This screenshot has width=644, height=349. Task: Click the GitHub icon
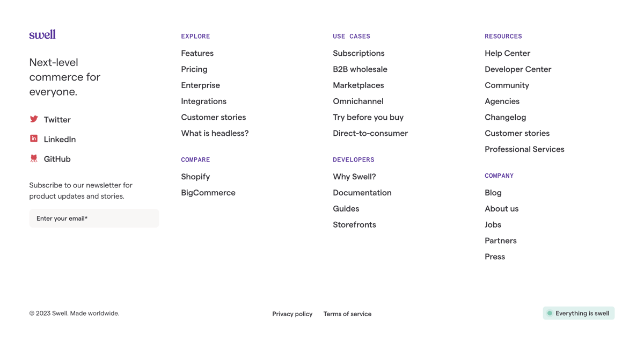[x=34, y=158]
